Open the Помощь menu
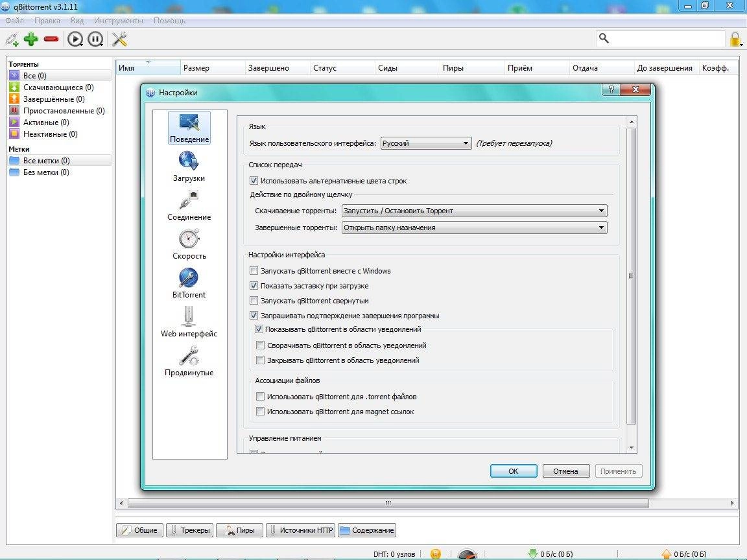This screenshot has width=747, height=560. 169,21
